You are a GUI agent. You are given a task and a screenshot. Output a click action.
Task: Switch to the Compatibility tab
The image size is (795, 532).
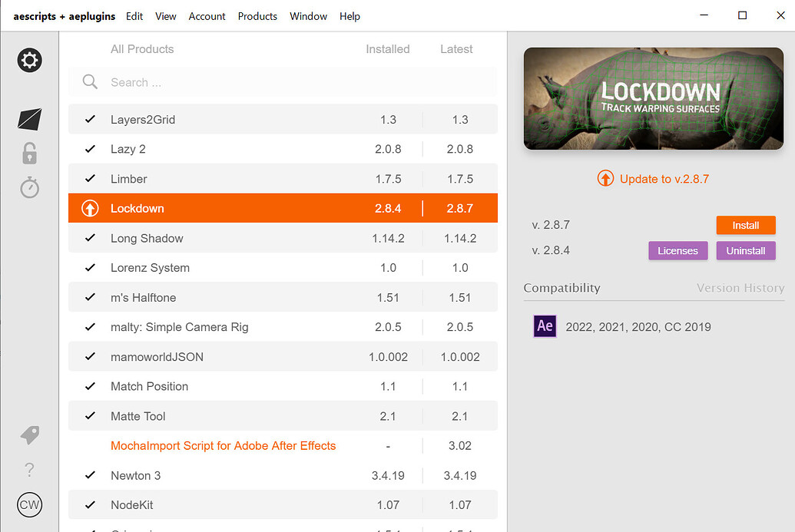click(x=561, y=288)
